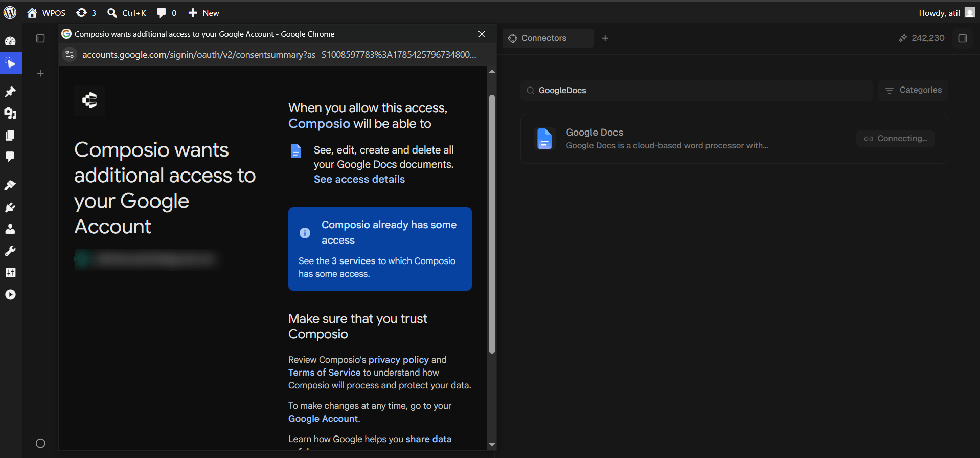Viewport: 980px width, 458px height.
Task: Click the search magnifier in connectors field
Action: pos(530,91)
